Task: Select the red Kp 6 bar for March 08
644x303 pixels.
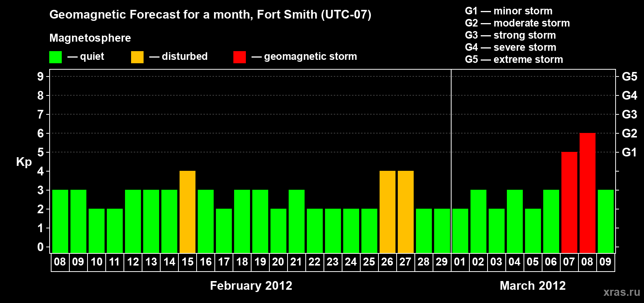Action: pyautogui.click(x=588, y=193)
